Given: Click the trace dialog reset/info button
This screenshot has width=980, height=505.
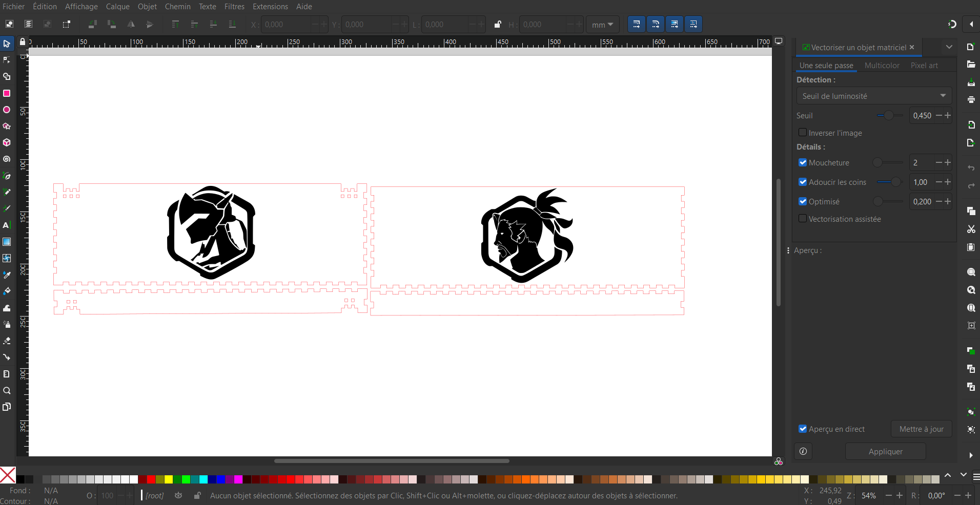Looking at the screenshot, I should point(803,451).
